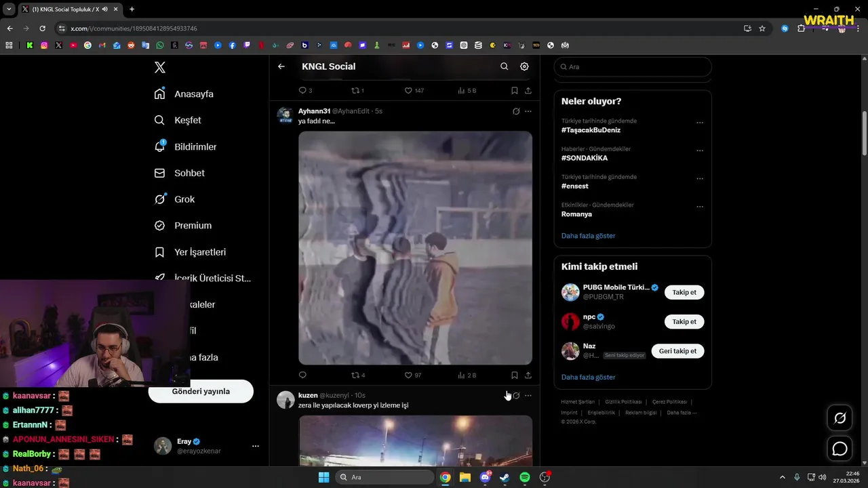
Task: Open a new Chrome tab
Action: point(132,9)
